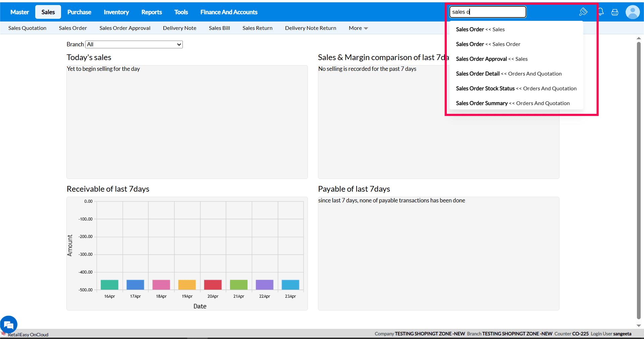This screenshot has height=339, width=644.
Task: Click the printer icon in header
Action: [x=615, y=12]
